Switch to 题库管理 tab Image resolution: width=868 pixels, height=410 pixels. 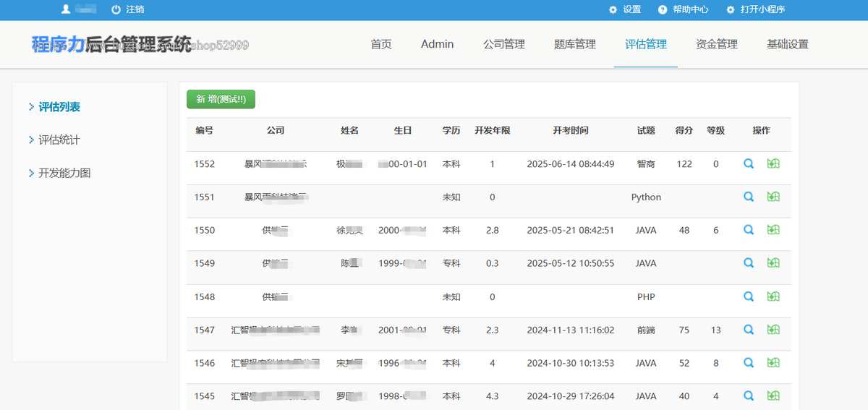click(x=575, y=44)
